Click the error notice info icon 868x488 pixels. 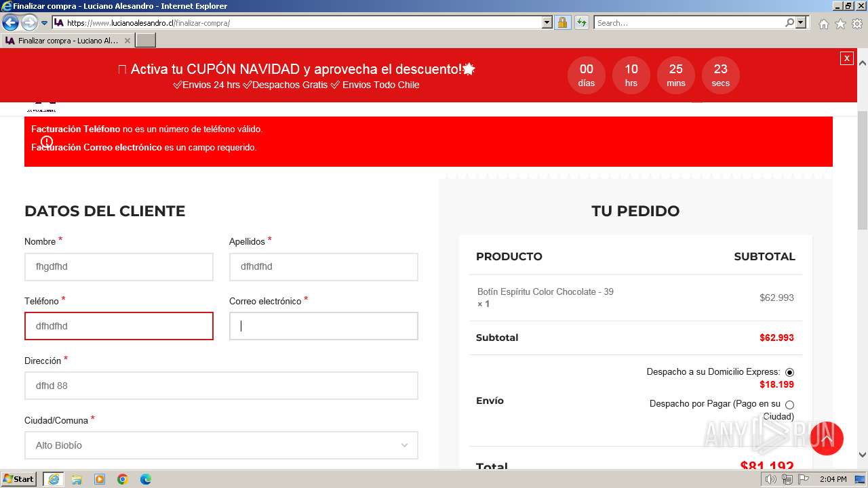(x=47, y=142)
